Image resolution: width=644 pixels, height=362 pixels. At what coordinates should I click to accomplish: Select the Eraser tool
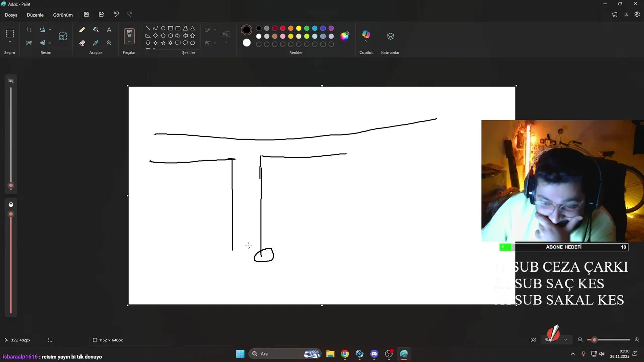coord(82,43)
